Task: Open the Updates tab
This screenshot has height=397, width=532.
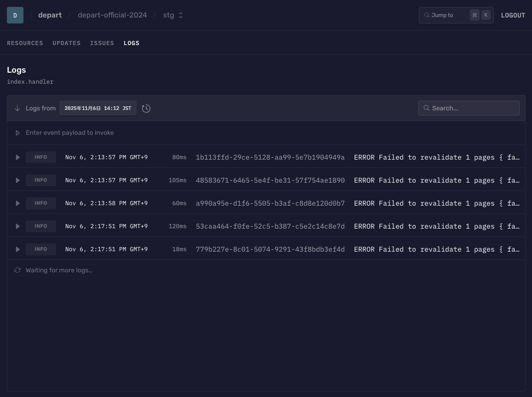Action: click(x=66, y=43)
